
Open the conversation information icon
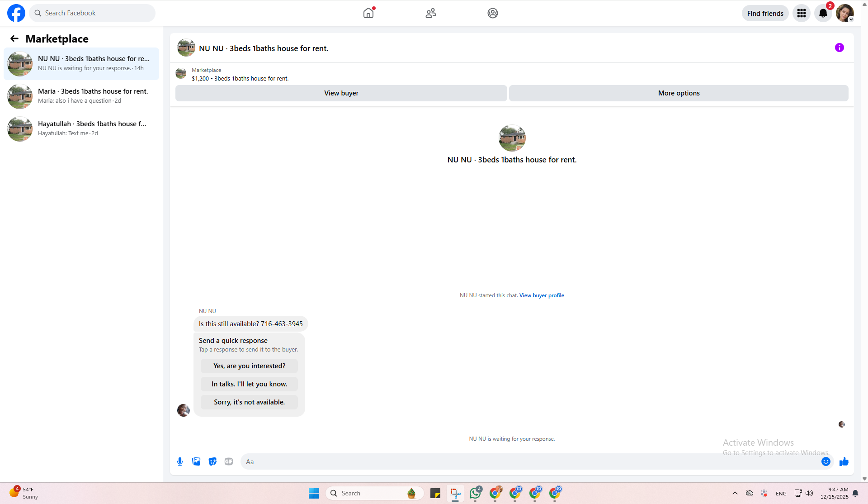coord(840,48)
